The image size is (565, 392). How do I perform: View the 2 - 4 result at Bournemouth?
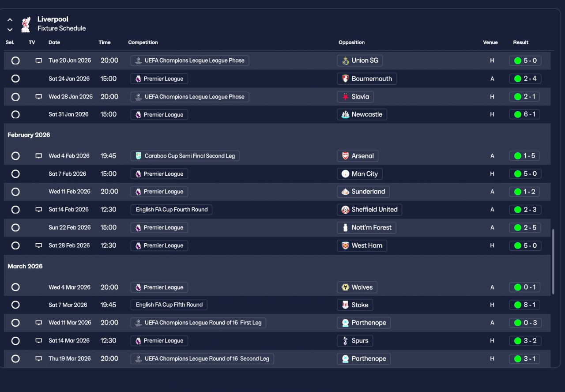point(525,79)
